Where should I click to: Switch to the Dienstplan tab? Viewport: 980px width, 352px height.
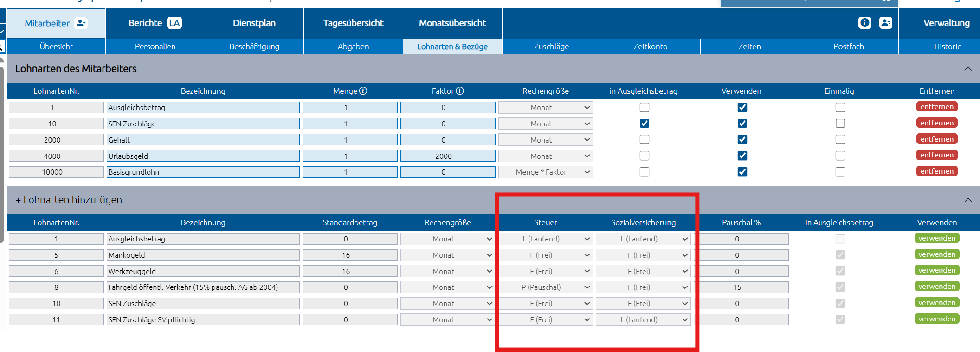coord(254,23)
